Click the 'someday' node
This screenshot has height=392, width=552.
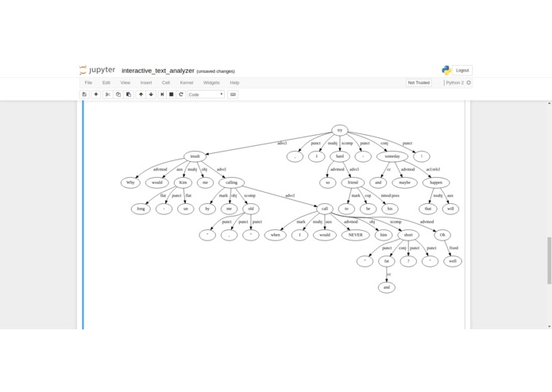click(392, 156)
